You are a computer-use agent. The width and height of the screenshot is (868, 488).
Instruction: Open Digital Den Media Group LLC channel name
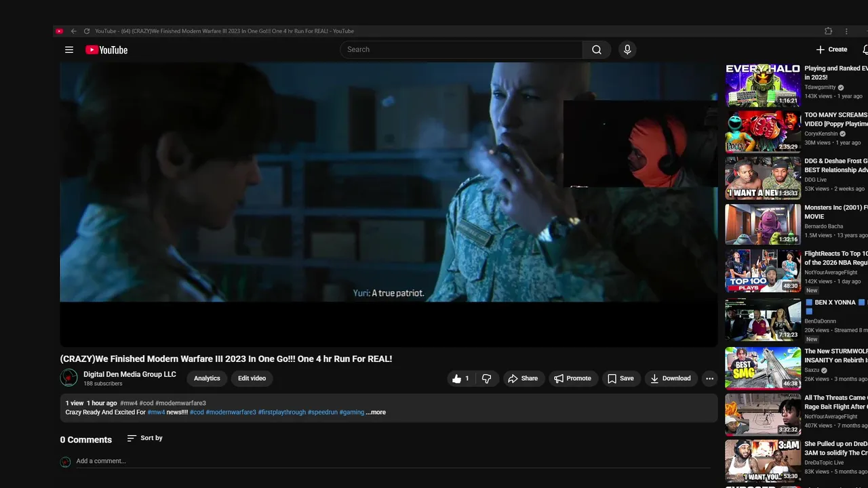(x=130, y=374)
